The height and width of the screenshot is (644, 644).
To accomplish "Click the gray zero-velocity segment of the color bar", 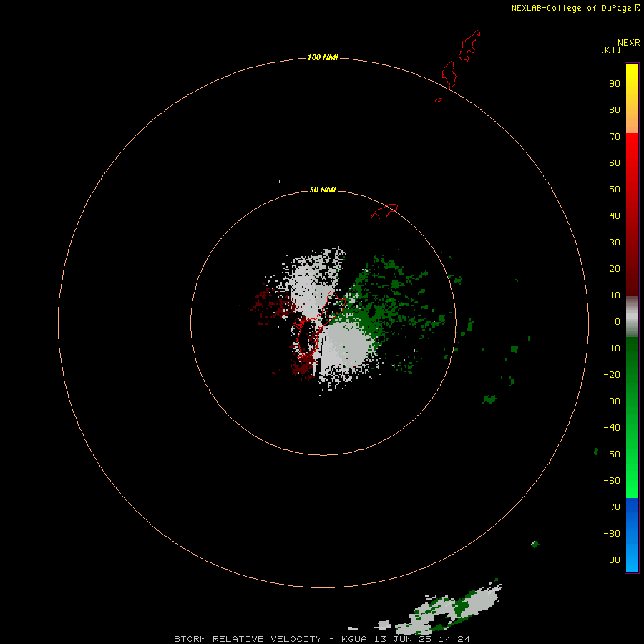I will (x=632, y=317).
